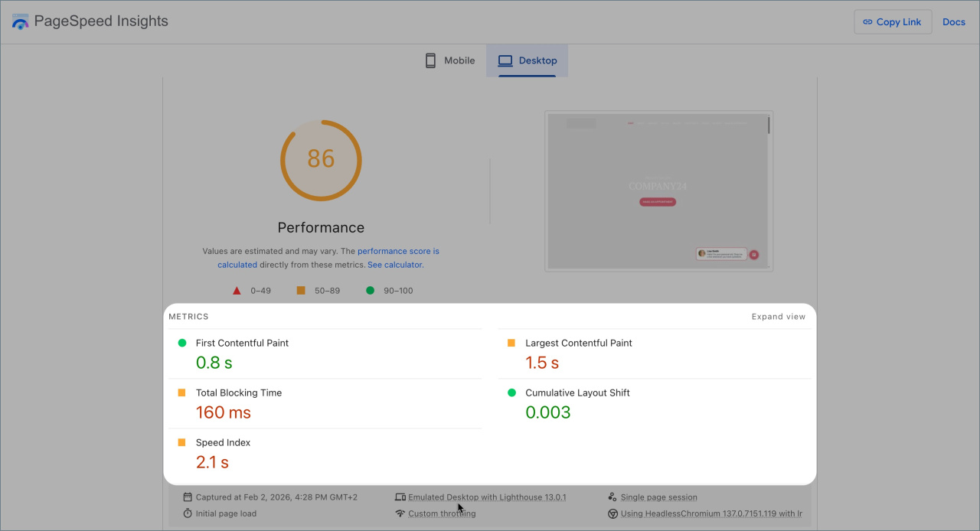Click the link icon in Copy Link
The height and width of the screenshot is (531, 980).
[x=867, y=22]
